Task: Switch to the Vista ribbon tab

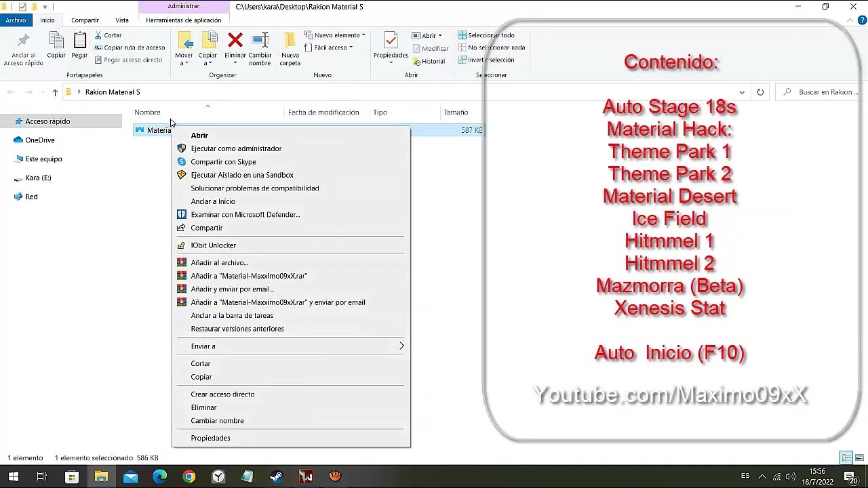Action: pos(122,20)
